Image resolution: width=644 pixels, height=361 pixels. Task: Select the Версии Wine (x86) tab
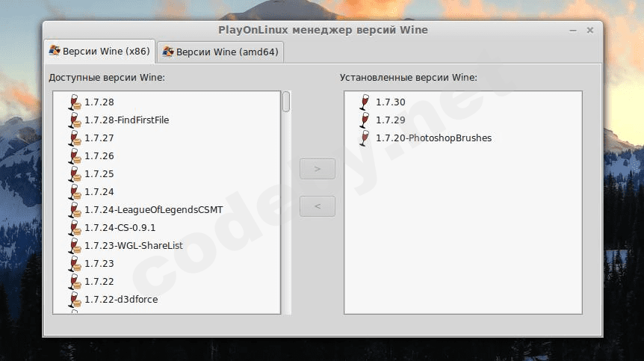pyautogui.click(x=100, y=52)
